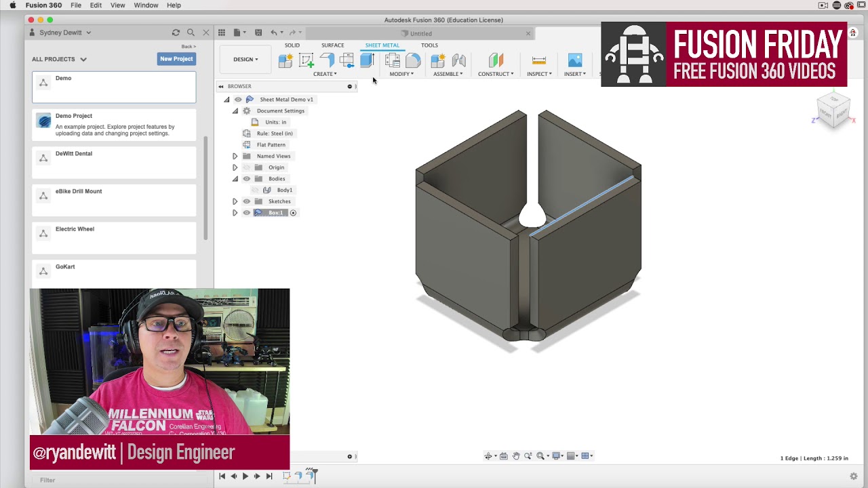The image size is (868, 488).
Task: Switch to the SOLID tab
Action: click(292, 45)
